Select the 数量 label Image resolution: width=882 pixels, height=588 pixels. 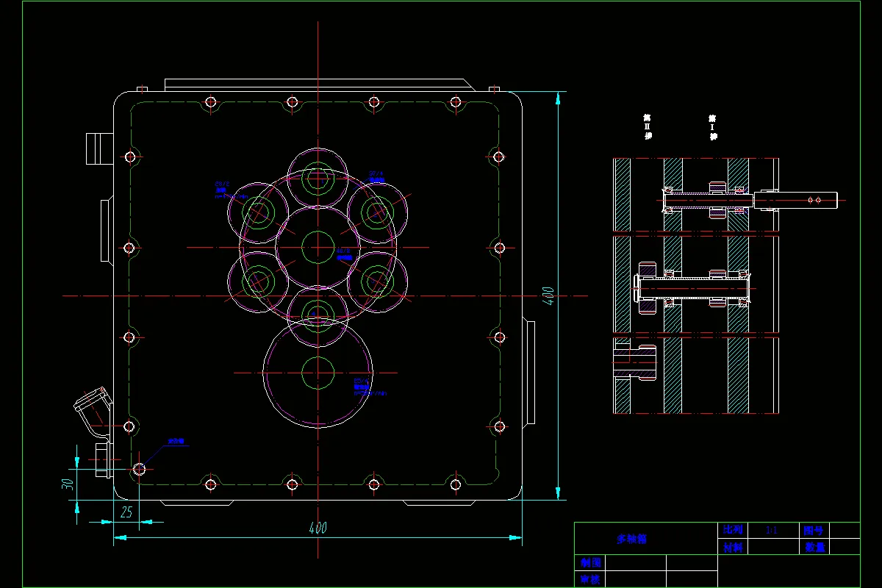[x=815, y=547]
